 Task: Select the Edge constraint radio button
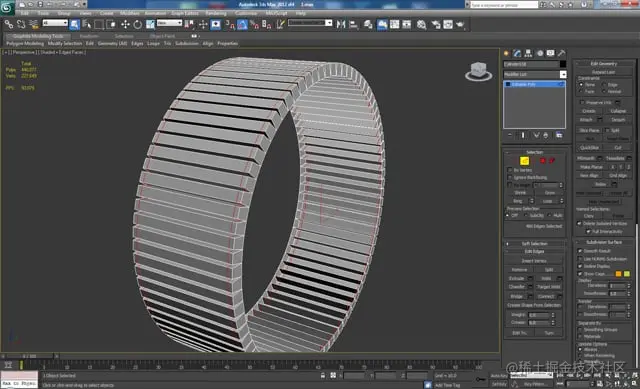click(x=604, y=84)
